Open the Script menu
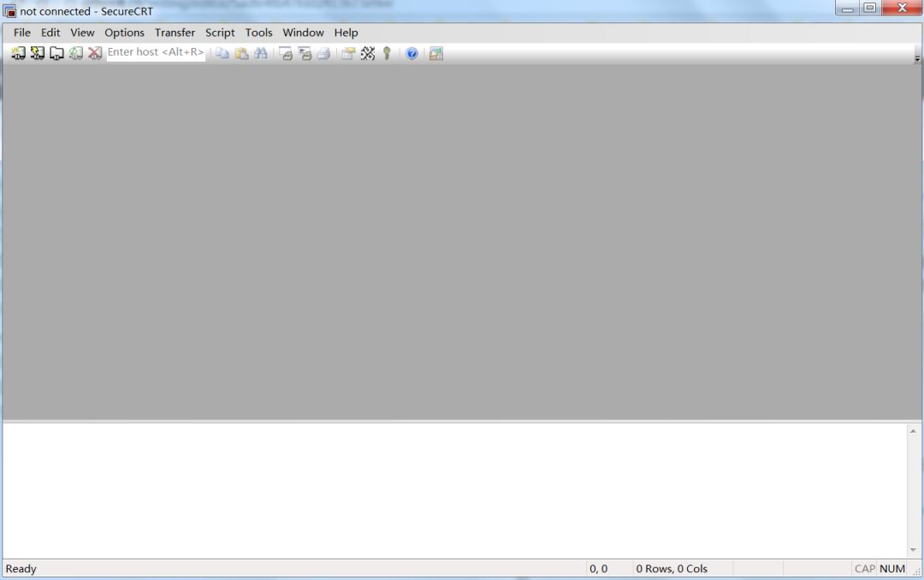924x580 pixels. click(x=220, y=33)
